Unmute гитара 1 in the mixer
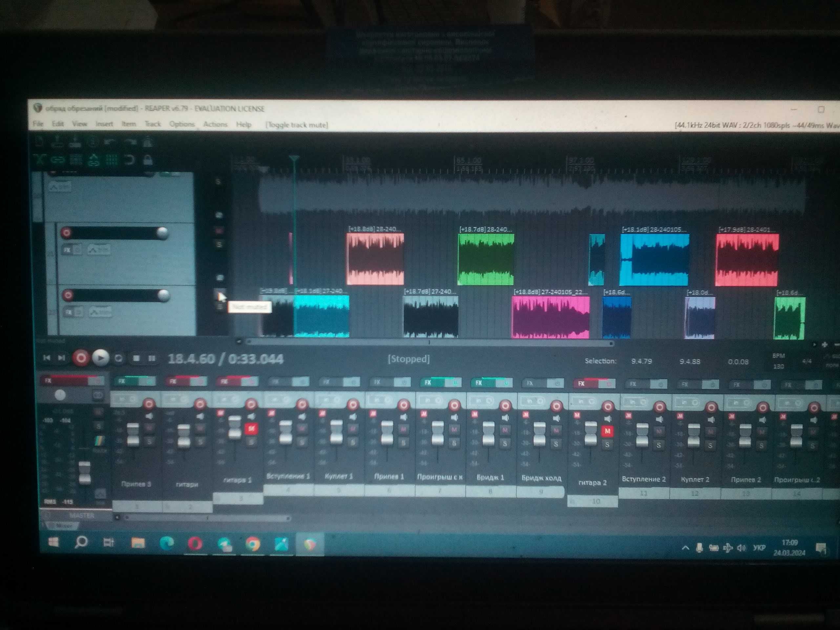The width and height of the screenshot is (840, 630). coord(251,429)
